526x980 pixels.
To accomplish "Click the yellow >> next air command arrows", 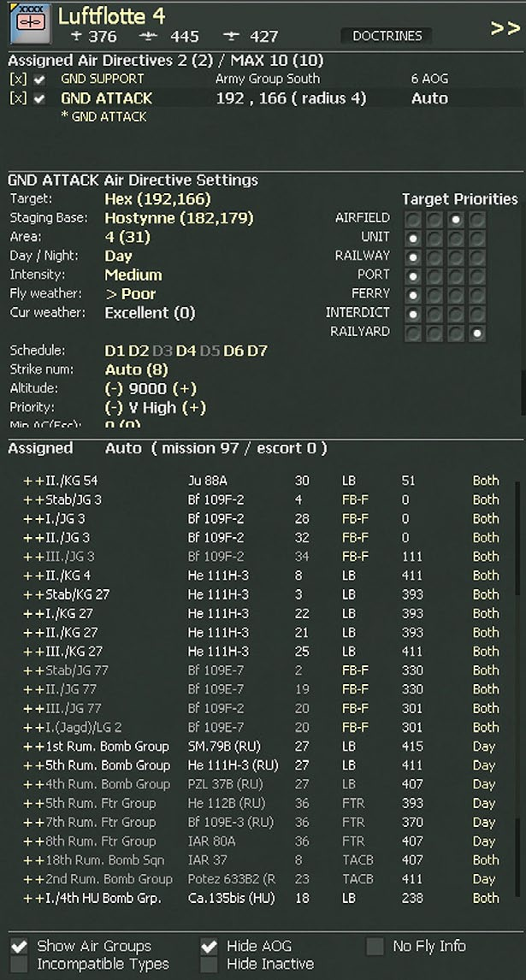I will [505, 28].
